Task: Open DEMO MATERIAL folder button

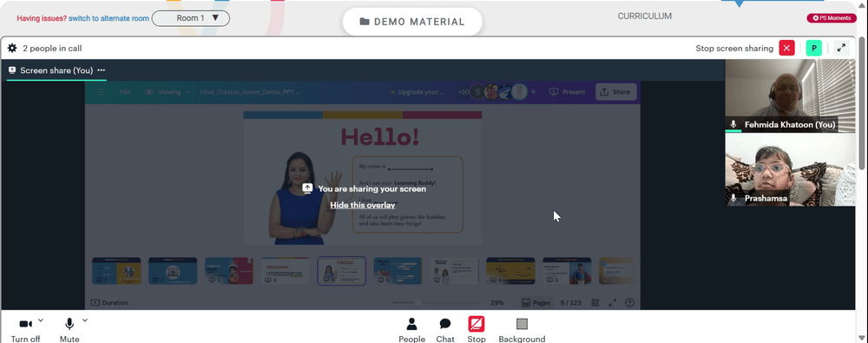Action: tap(412, 22)
